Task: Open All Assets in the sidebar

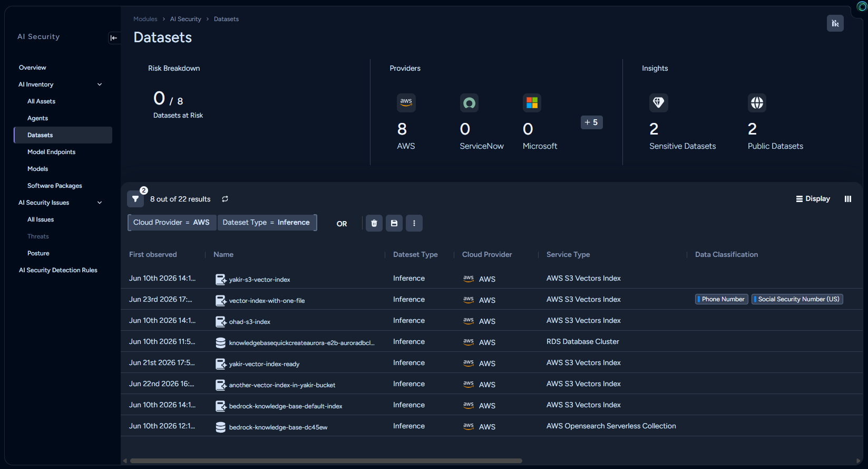Action: (x=41, y=101)
